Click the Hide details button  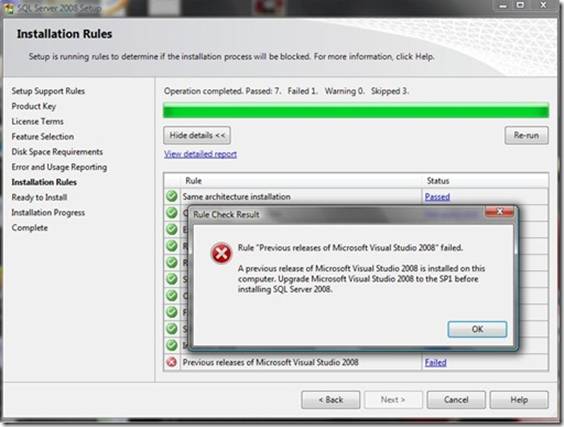click(197, 135)
